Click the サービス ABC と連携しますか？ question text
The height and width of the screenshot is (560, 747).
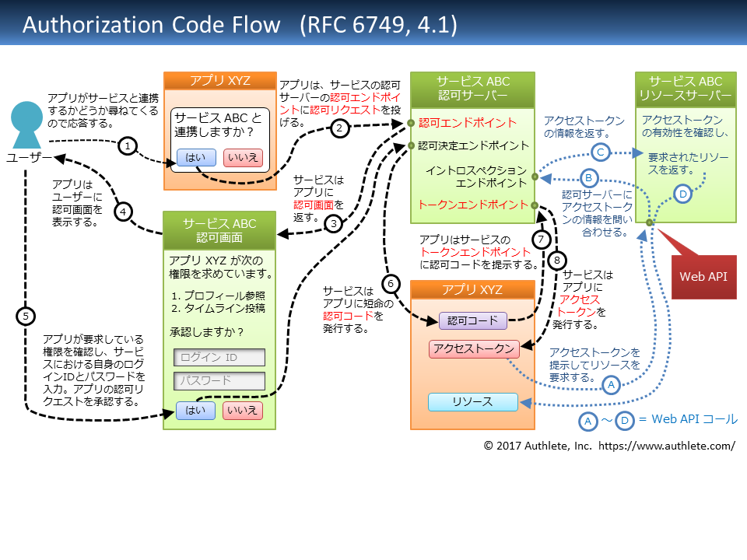[x=218, y=124]
